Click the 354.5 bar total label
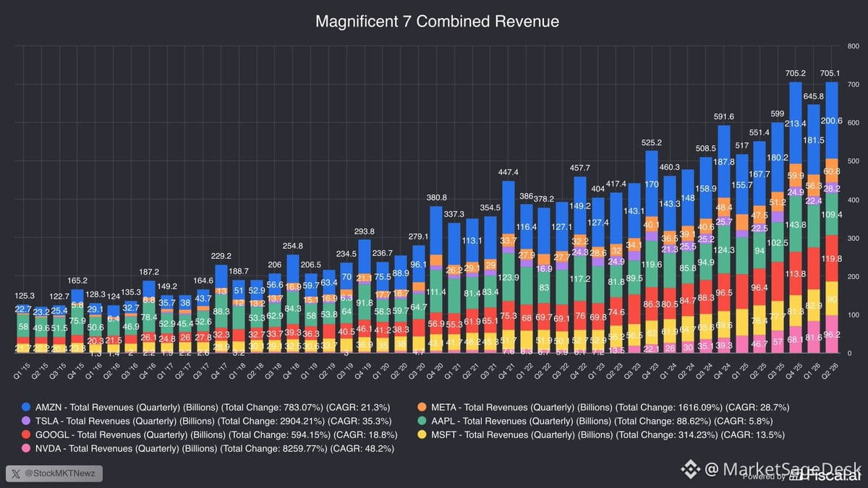The image size is (868, 488). tap(489, 207)
